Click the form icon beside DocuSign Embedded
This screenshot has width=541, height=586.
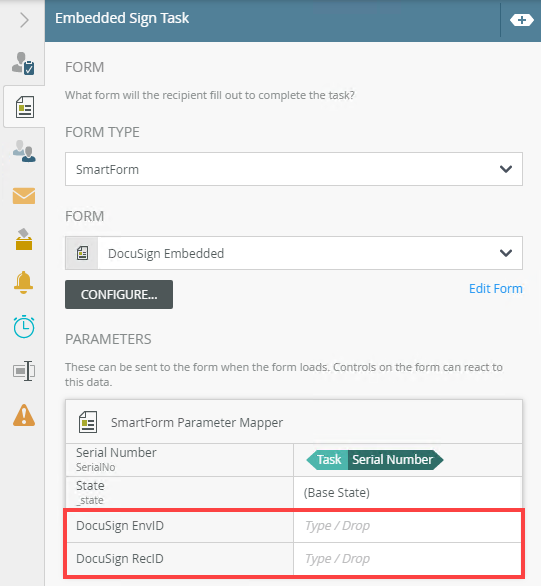[x=82, y=253]
